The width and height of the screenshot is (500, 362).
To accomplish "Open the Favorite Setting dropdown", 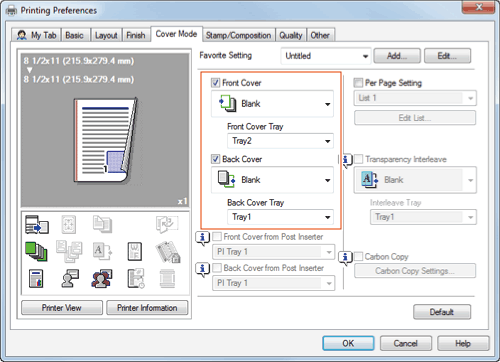I will [326, 56].
